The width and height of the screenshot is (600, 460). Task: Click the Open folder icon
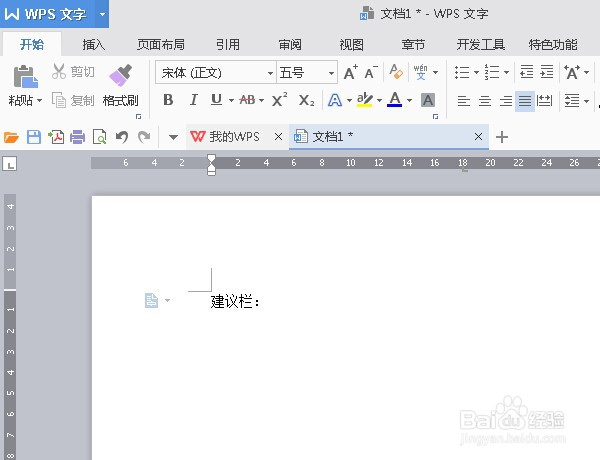pyautogui.click(x=11, y=137)
